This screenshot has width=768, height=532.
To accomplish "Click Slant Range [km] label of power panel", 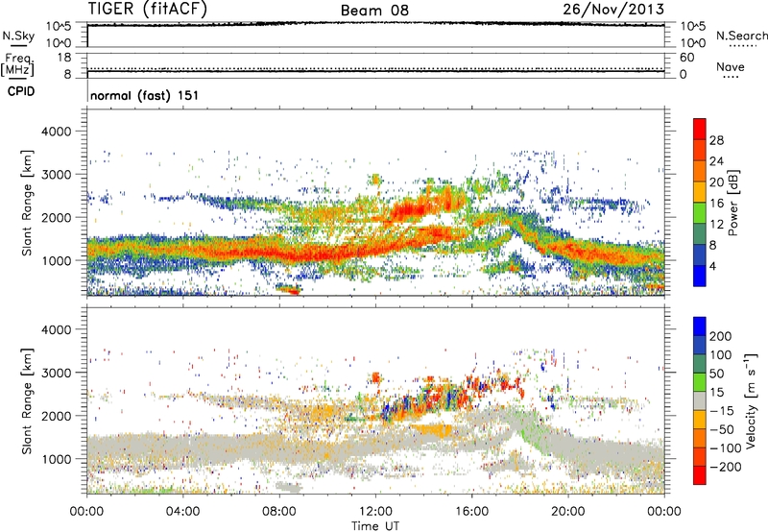I will 27,203.
